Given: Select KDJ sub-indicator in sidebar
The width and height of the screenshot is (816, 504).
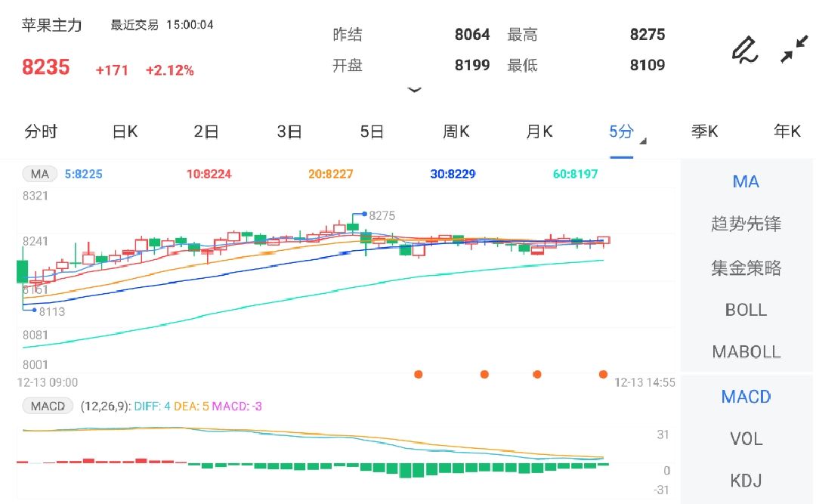Looking at the screenshot, I should (x=746, y=480).
